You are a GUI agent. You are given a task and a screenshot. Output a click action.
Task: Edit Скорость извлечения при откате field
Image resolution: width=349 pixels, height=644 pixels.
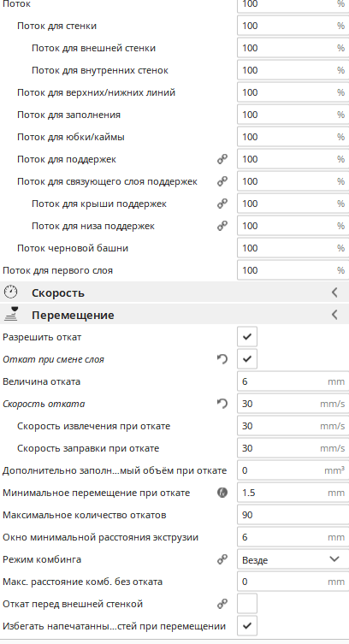(293, 426)
